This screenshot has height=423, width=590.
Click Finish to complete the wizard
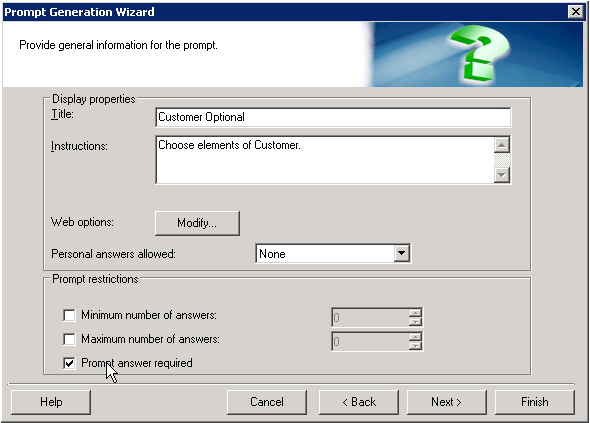tap(535, 402)
